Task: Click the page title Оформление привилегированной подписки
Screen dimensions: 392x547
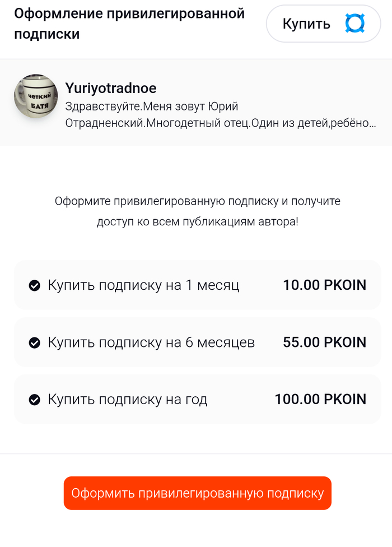Action: 130,24
